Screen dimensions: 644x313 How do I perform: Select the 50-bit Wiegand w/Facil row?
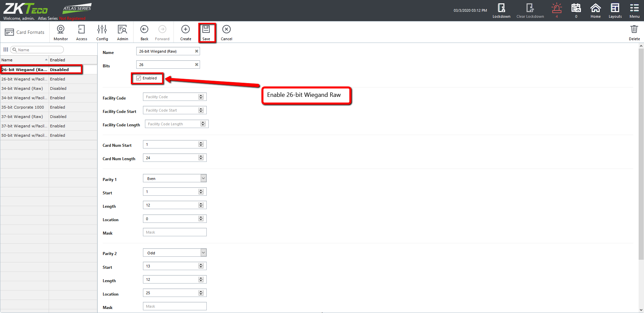click(49, 135)
